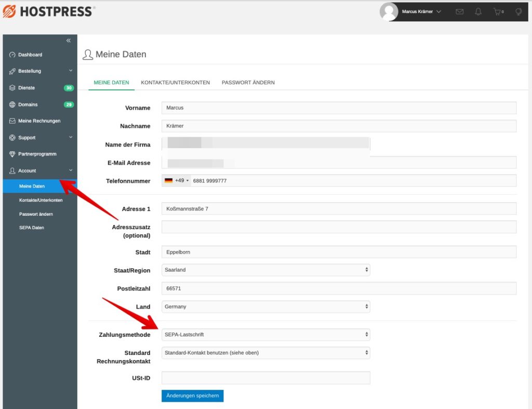This screenshot has width=532, height=409.
Task: Click the Nachname field containing Krämer
Action: point(339,126)
